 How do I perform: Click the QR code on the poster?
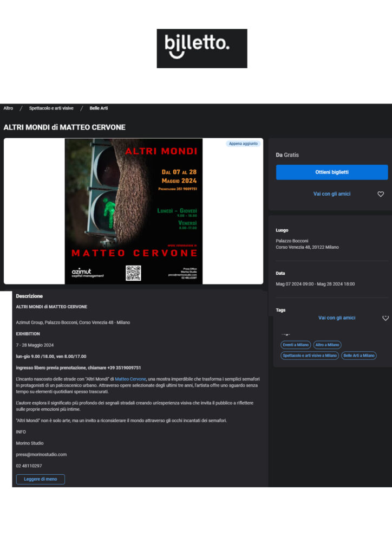tap(133, 273)
